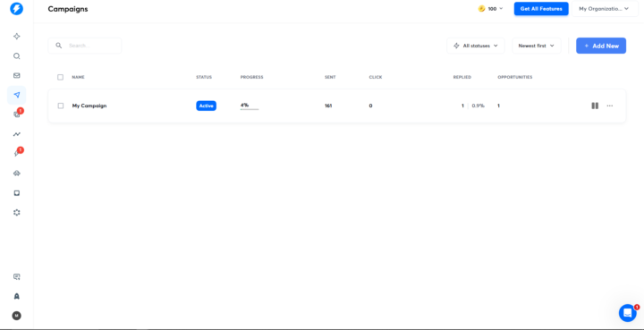
Task: Select all campaigns header checkbox
Action: point(61,77)
